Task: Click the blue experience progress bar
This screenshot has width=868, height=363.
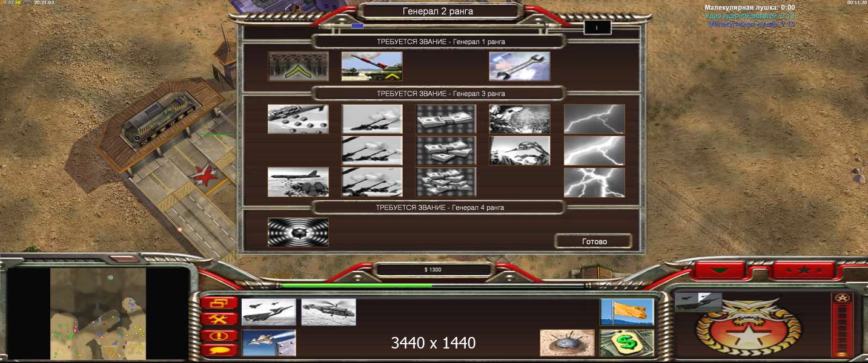Action: (x=358, y=26)
